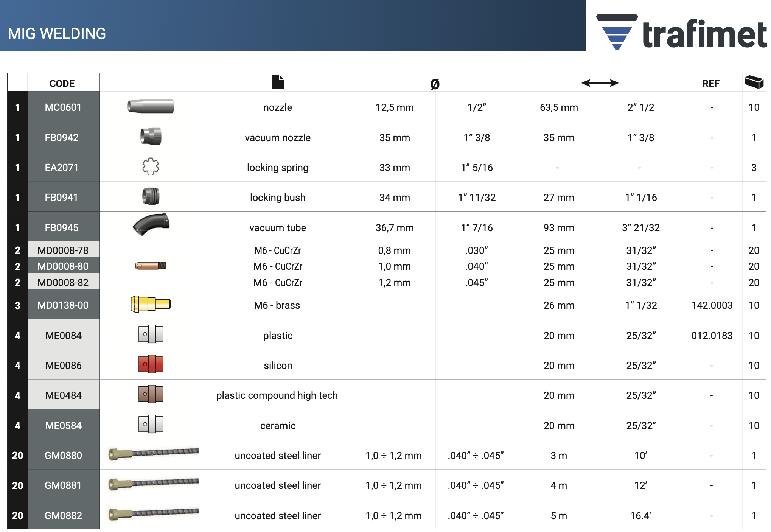Click code MD0008-78

pos(63,250)
